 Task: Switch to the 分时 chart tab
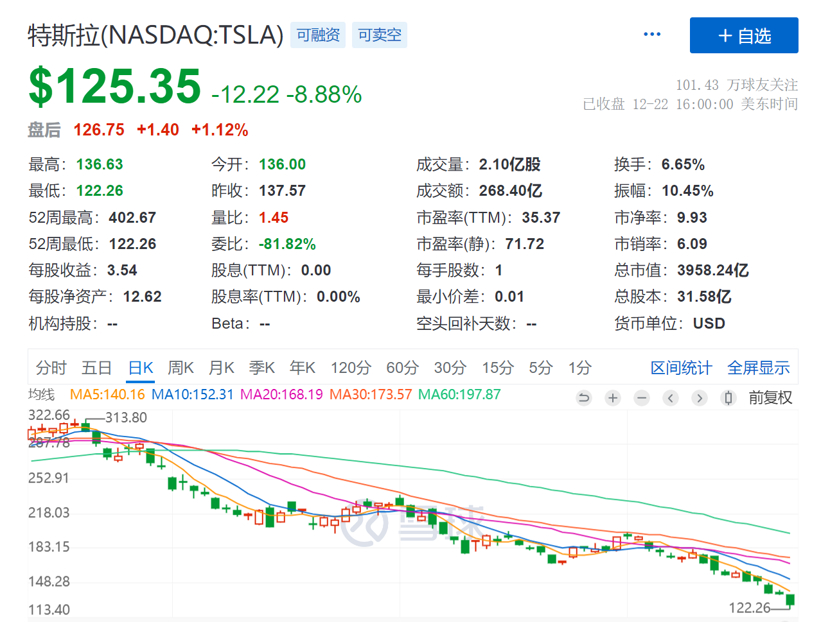tap(51, 367)
